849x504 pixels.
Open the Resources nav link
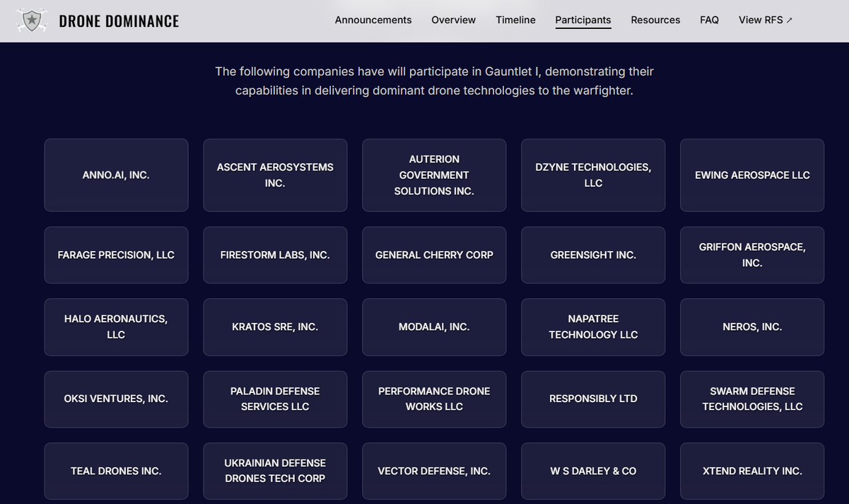tap(655, 20)
